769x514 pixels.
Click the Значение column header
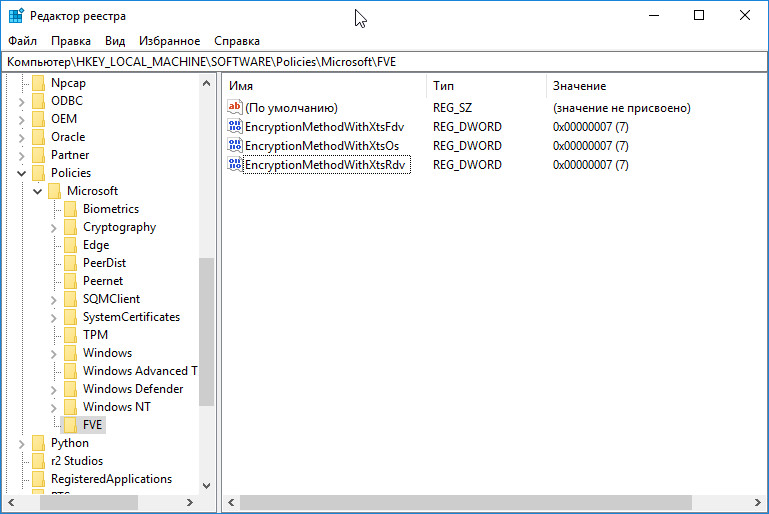pos(580,86)
